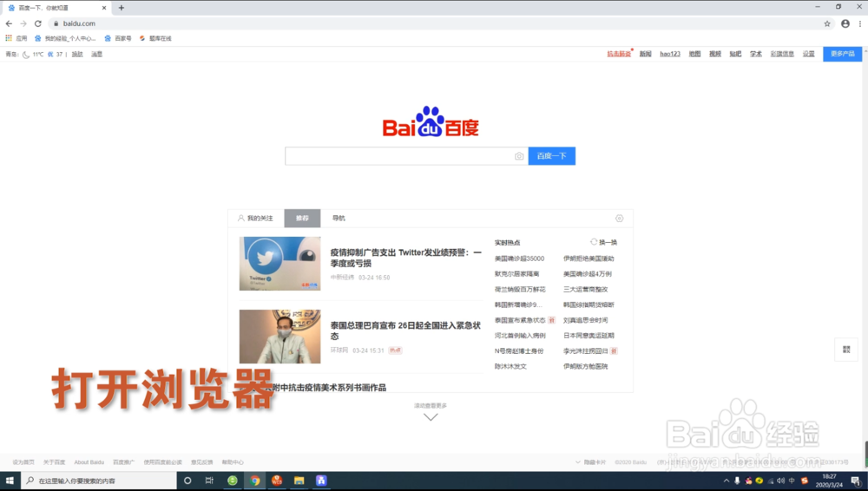Open the 新闻 link in top nav
Screen dimensions: 868x491
coord(646,54)
